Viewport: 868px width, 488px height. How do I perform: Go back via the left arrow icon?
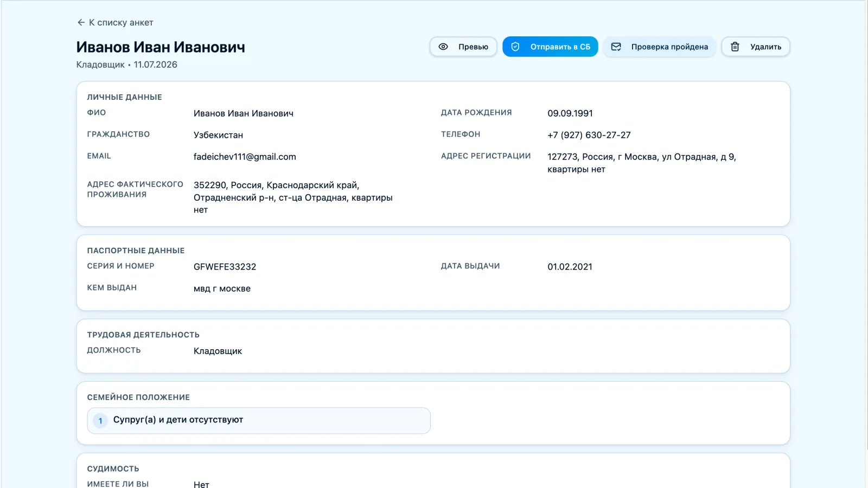pos(81,22)
